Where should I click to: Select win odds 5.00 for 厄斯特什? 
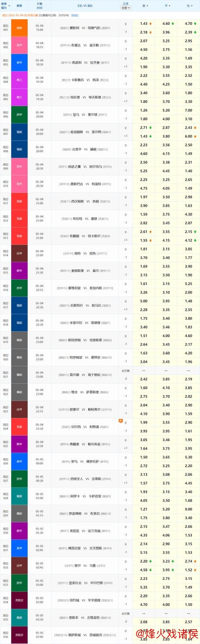(x=144, y=301)
